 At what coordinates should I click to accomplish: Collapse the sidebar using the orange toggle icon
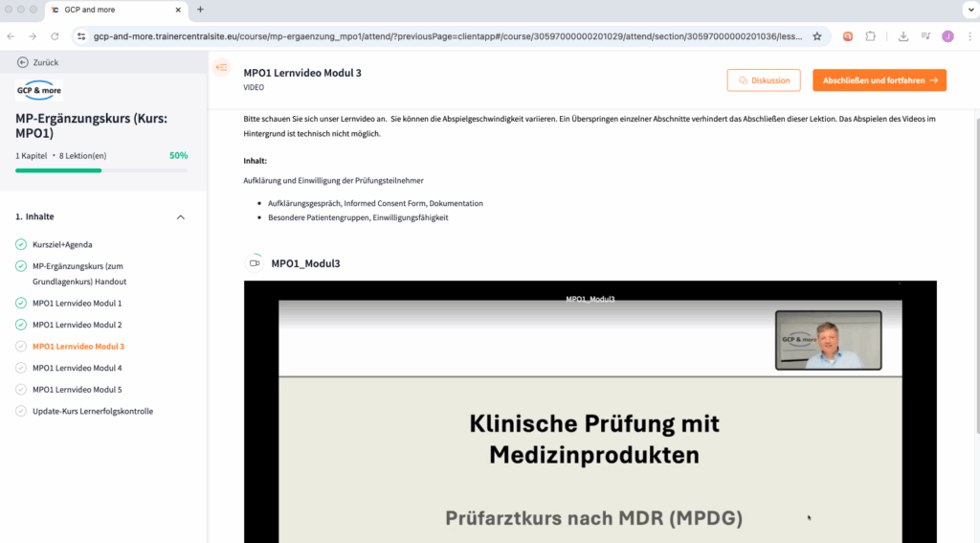[x=222, y=67]
